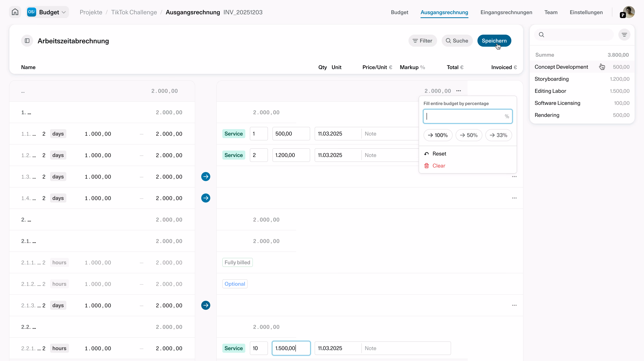644x361 pixels.
Task: Open the Einstellungen tab
Action: point(586,12)
